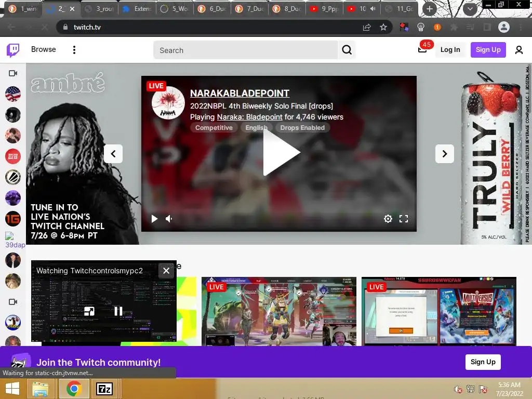Open sidebar channel with purple character avatar

tap(13, 198)
